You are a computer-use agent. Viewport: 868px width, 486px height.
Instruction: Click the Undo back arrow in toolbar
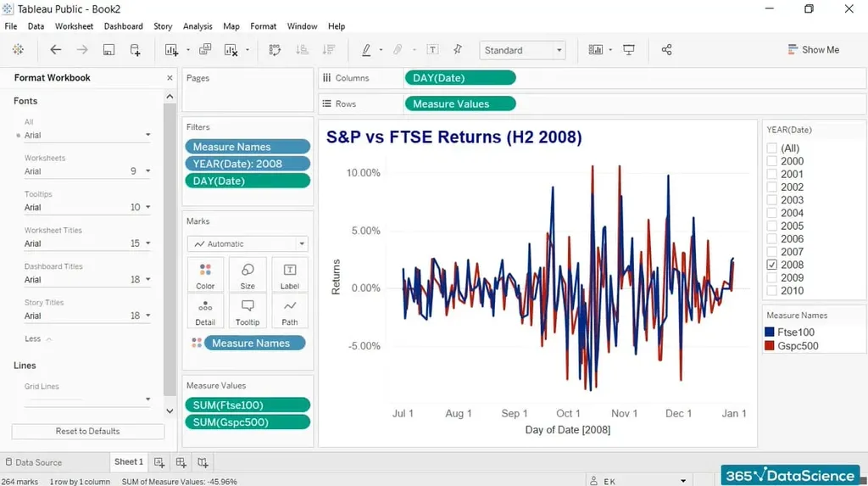click(56, 50)
